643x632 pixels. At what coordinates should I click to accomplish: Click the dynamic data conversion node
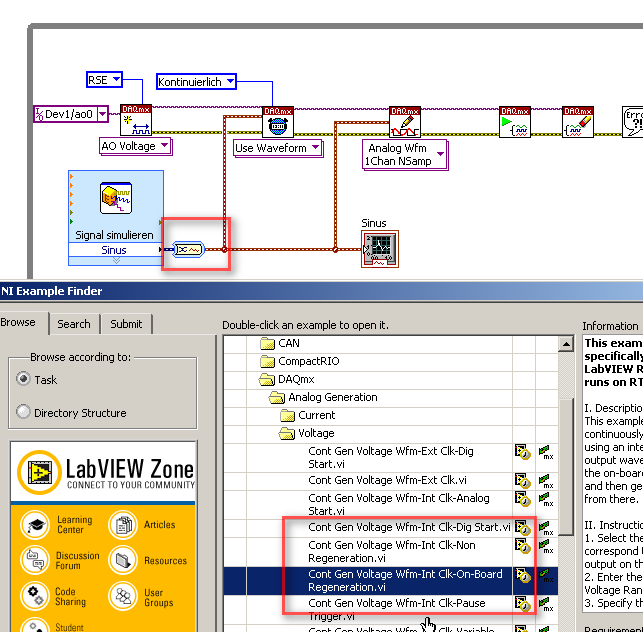189,249
